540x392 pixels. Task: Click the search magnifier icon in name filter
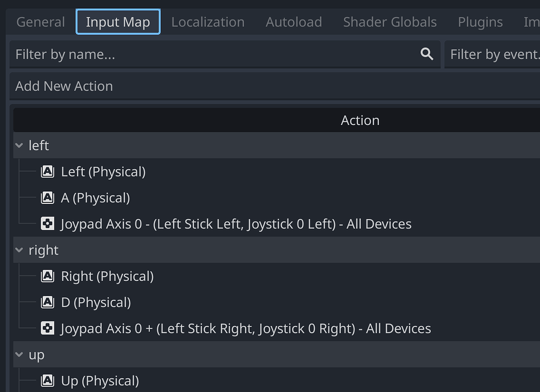click(x=427, y=54)
